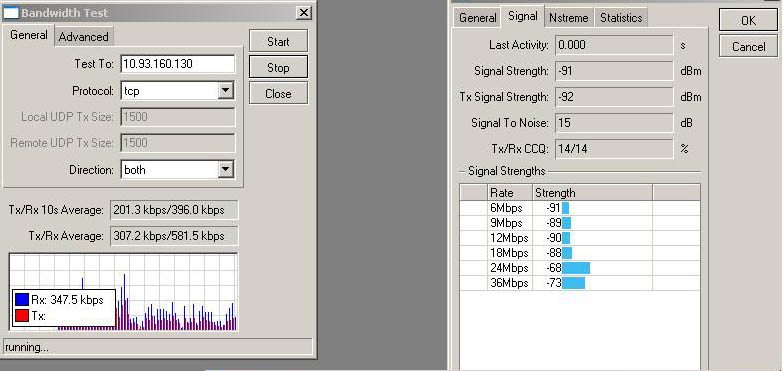This screenshot has width=783, height=371.
Task: Click the Signal To Noise value 15
Action: (614, 123)
